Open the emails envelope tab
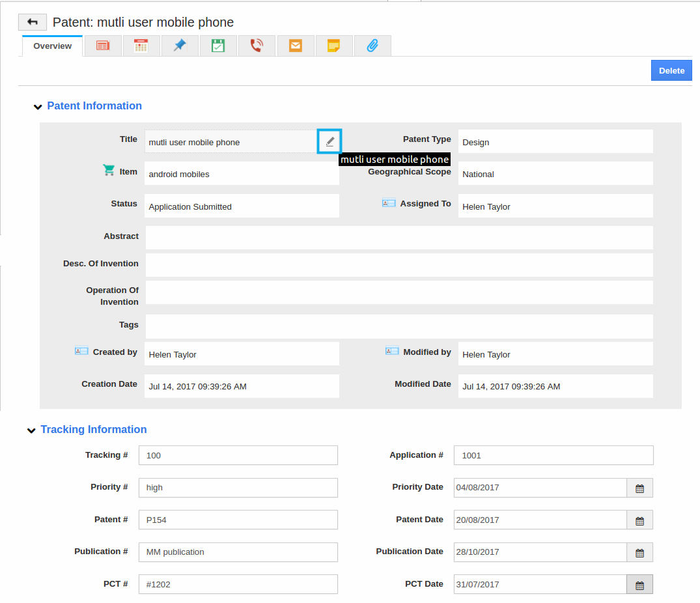Image resolution: width=700 pixels, height=603 pixels. [296, 46]
